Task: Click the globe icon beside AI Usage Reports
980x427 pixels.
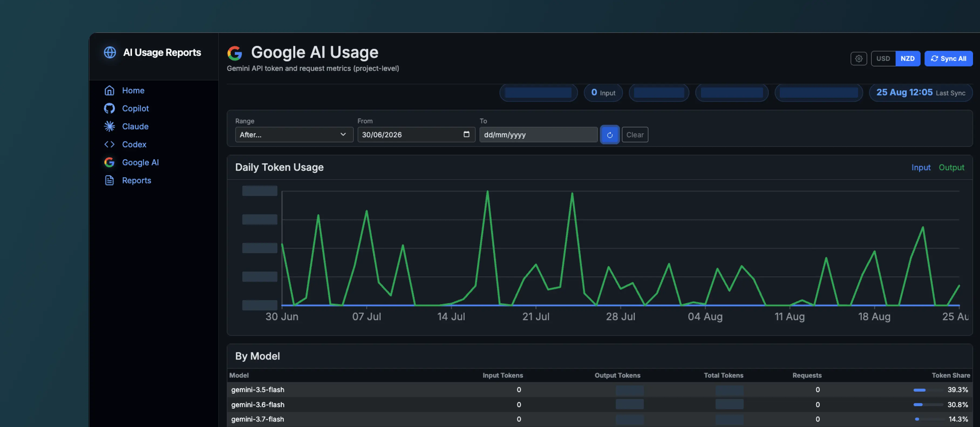Action: (x=110, y=52)
